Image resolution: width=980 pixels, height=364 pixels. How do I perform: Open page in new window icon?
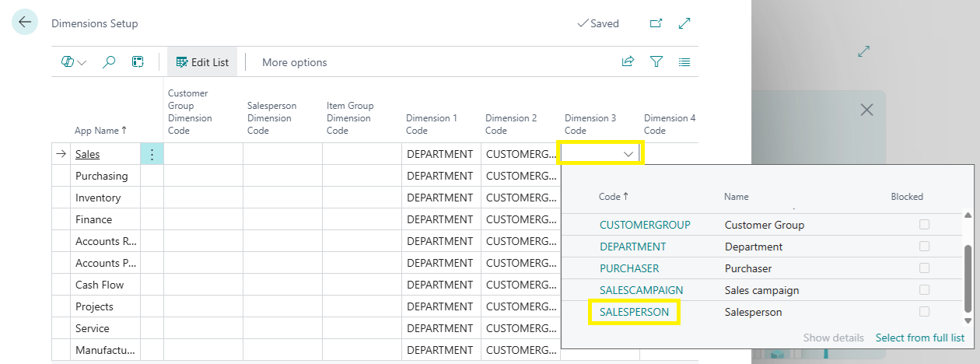point(656,23)
